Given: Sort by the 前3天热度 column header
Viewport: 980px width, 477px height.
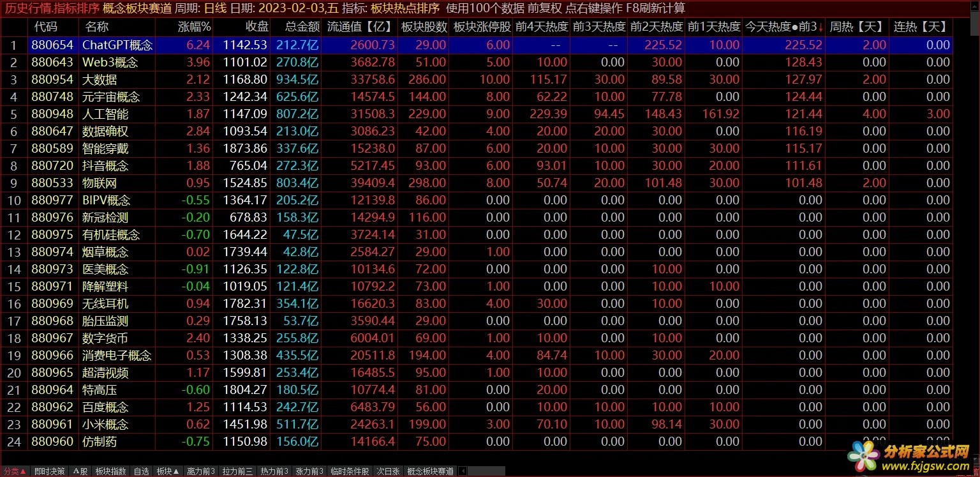Looking at the screenshot, I should [599, 27].
